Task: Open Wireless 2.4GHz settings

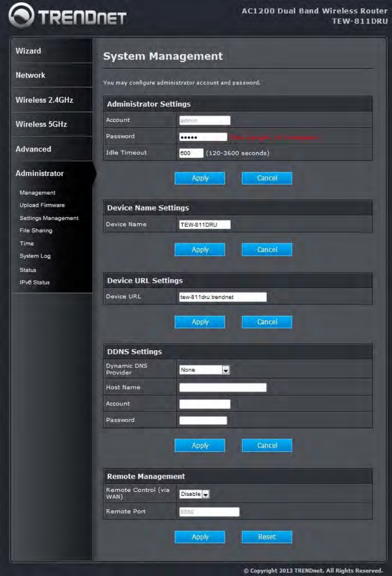Action: 44,100
